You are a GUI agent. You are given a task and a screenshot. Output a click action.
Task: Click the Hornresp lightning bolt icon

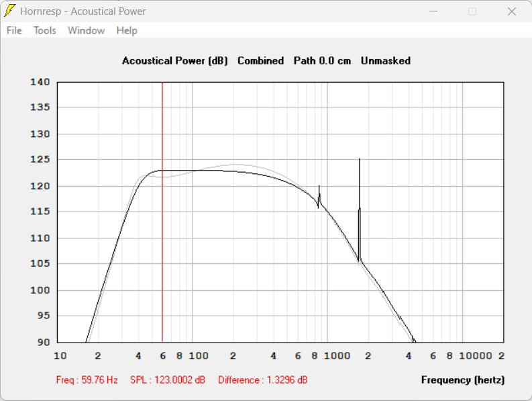(10, 11)
